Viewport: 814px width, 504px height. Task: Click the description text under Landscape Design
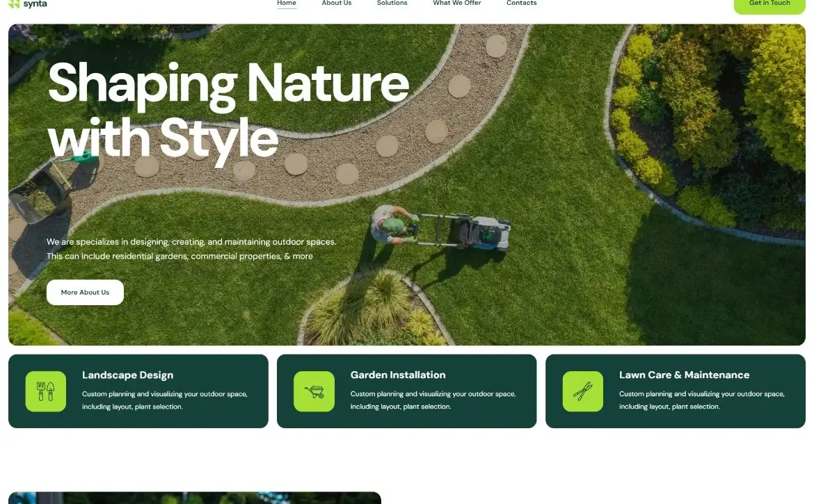[165, 400]
